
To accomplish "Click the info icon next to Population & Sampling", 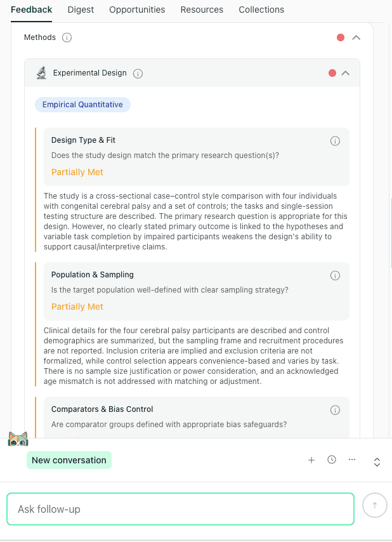I will [x=335, y=275].
